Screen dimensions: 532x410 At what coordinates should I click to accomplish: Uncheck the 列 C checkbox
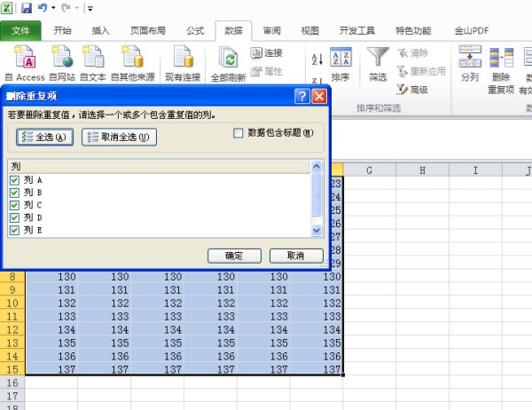pyautogui.click(x=14, y=205)
